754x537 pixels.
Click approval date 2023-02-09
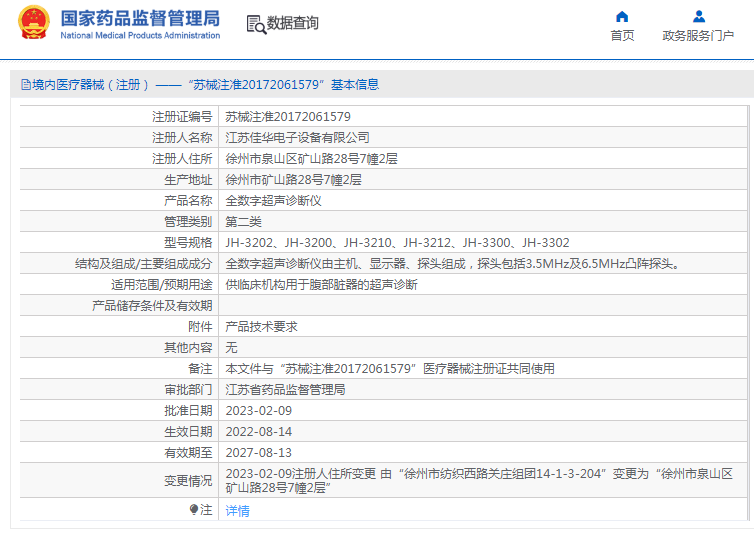pos(259,411)
